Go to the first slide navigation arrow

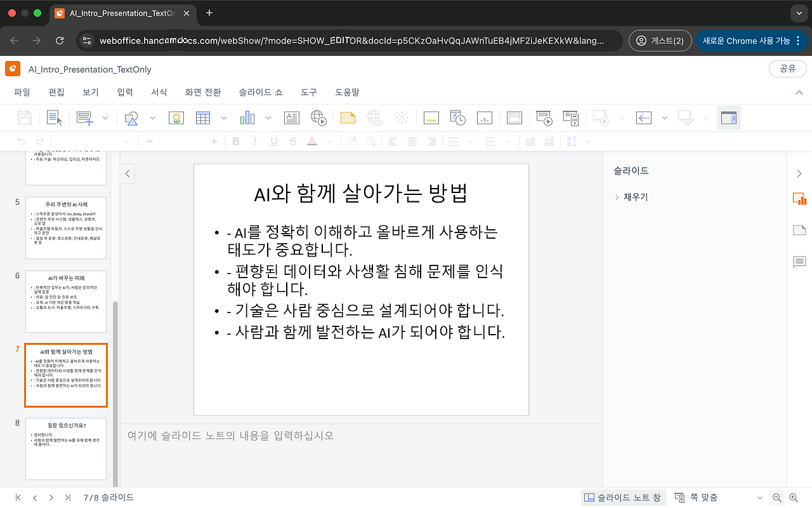(18, 498)
